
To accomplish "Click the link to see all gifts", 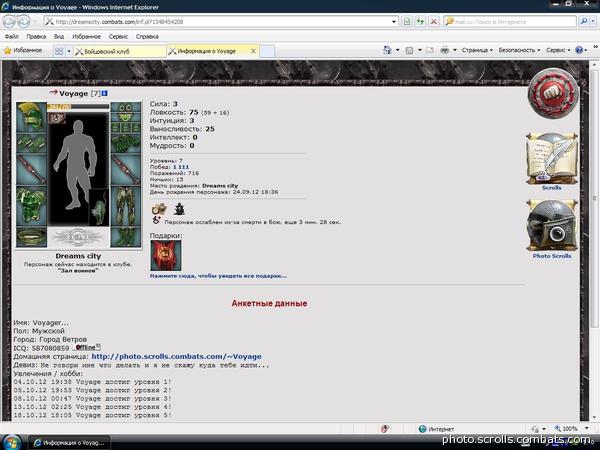I will point(218,276).
